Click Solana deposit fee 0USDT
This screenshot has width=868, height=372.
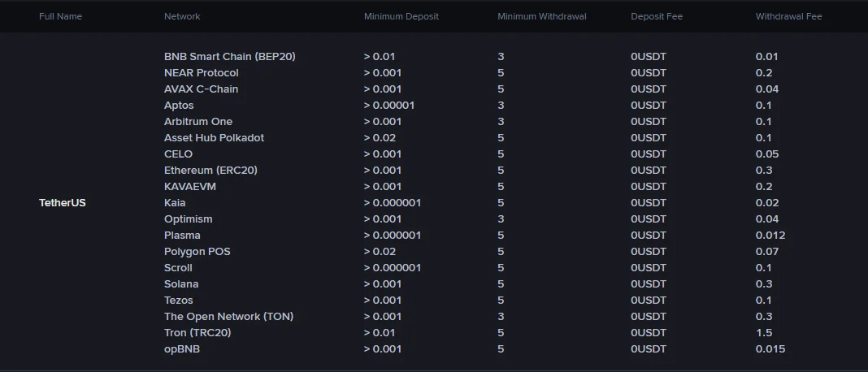pyautogui.click(x=649, y=284)
